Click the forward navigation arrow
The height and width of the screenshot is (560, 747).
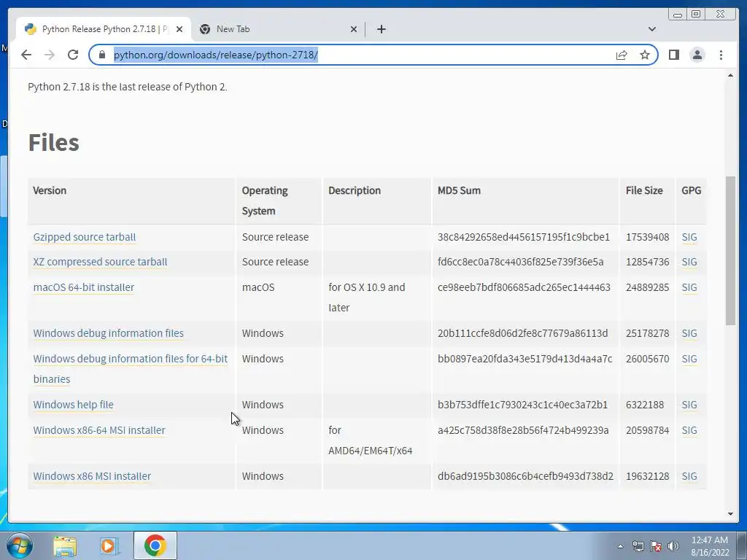click(x=50, y=55)
